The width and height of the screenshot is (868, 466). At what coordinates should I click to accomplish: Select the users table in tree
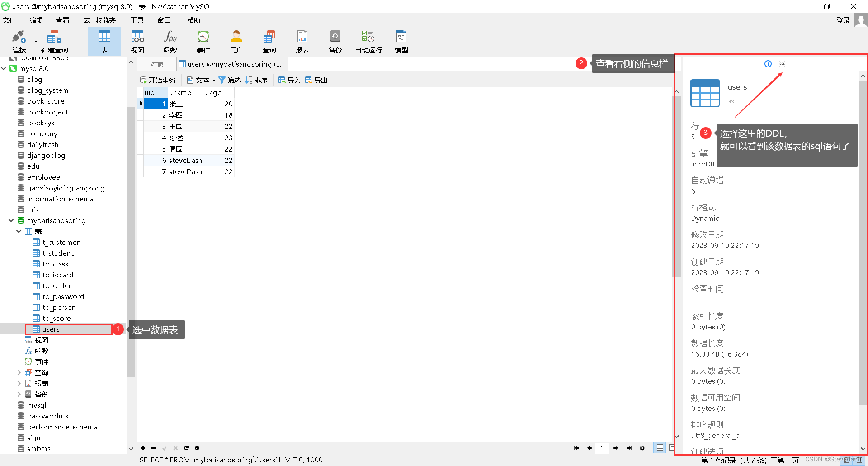[x=51, y=329]
